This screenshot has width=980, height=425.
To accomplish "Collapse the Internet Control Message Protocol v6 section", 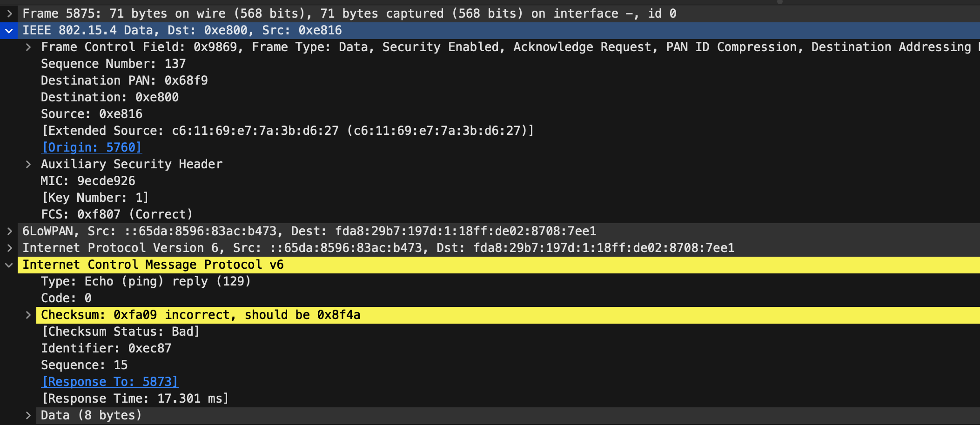I will coord(9,264).
